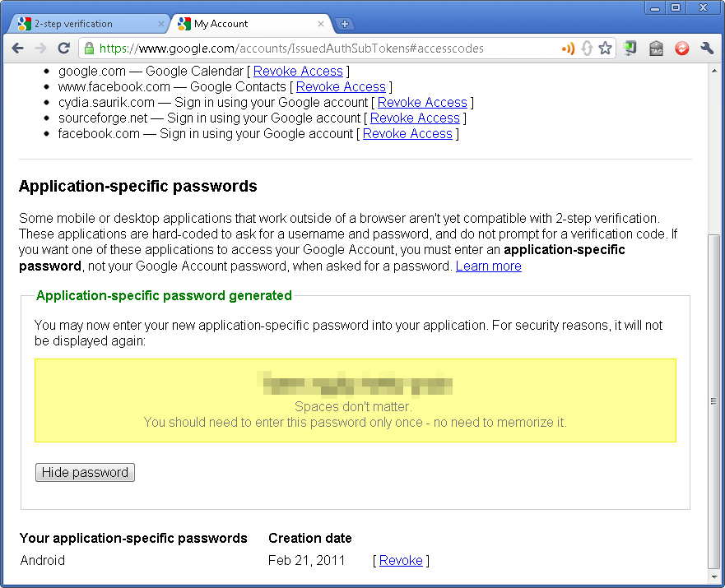Close the Chrome window

704,7
